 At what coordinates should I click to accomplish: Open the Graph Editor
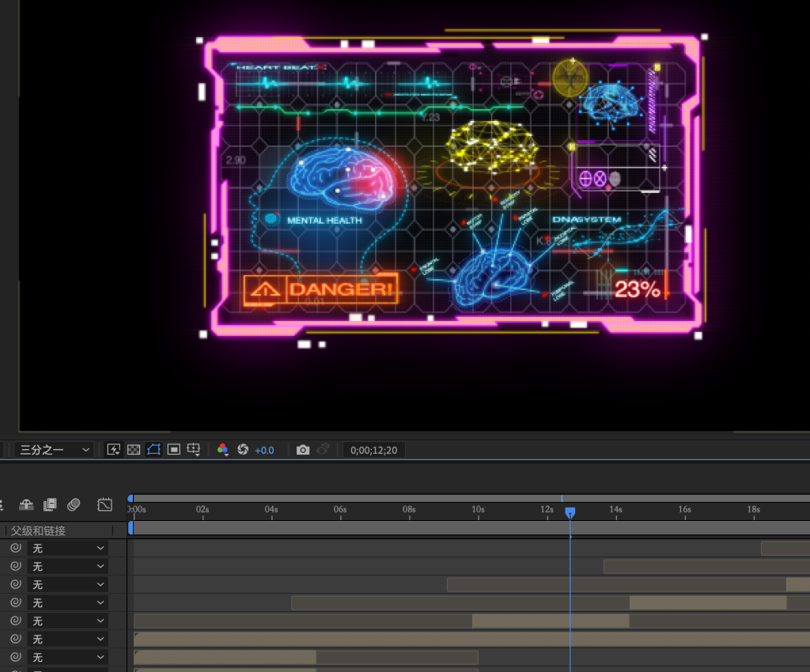(x=104, y=504)
